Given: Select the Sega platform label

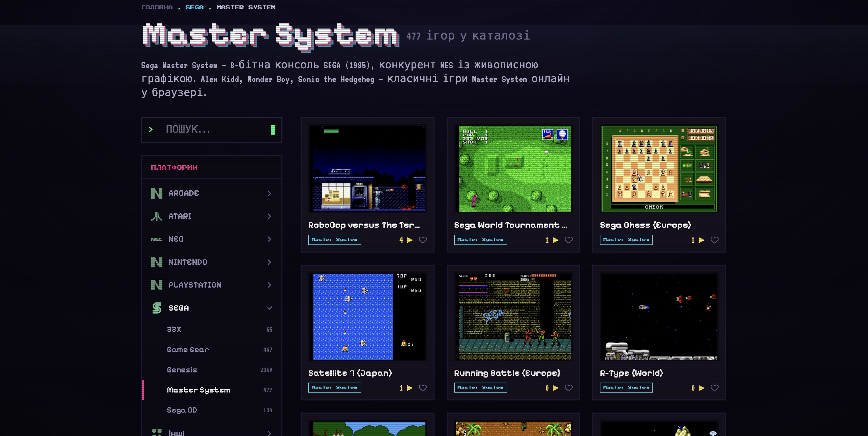Looking at the screenshot, I should [179, 308].
